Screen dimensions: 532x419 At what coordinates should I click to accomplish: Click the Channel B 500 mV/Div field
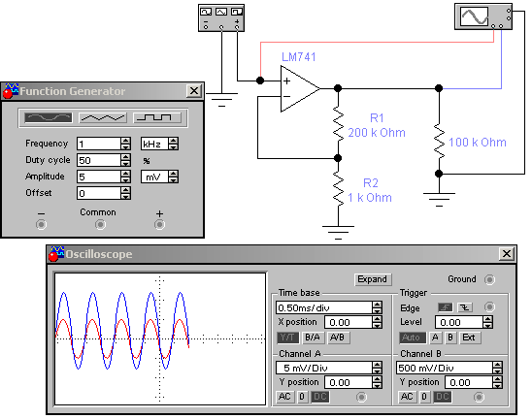click(445, 368)
